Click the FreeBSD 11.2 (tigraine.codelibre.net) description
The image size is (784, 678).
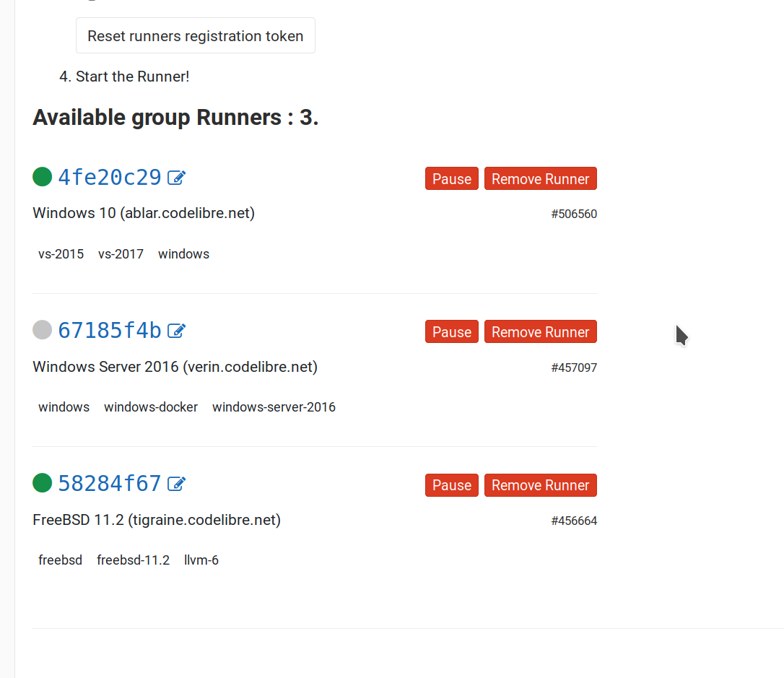(157, 520)
